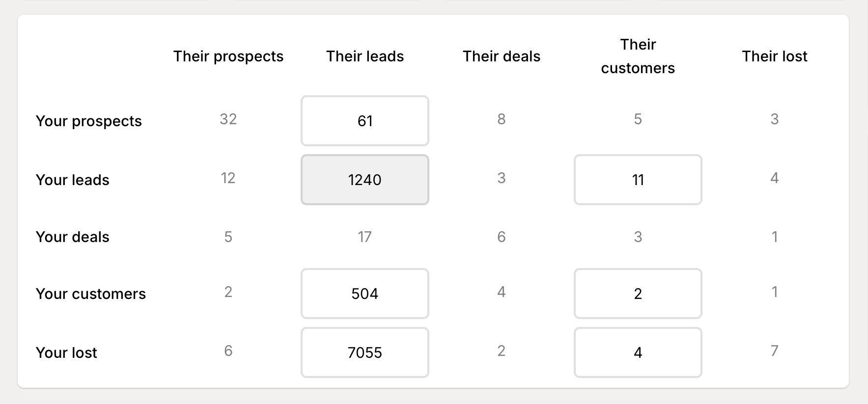Select the Your leads row label

tap(72, 180)
